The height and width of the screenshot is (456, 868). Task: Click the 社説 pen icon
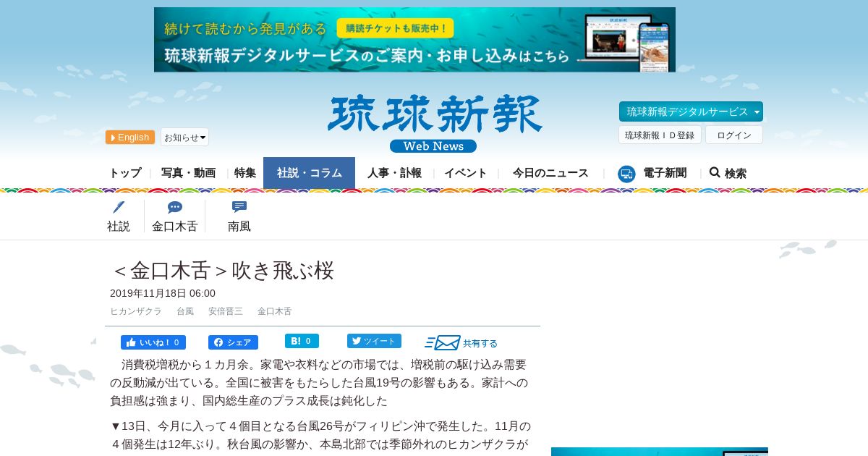(119, 208)
